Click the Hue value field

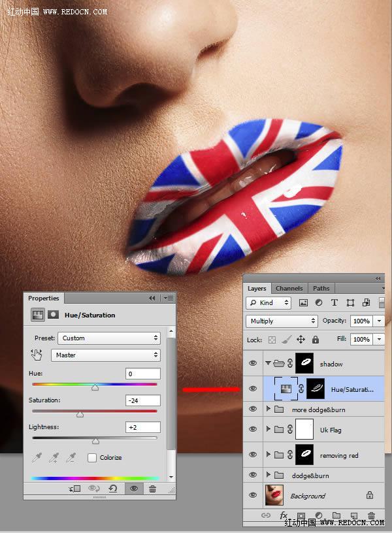coord(143,374)
